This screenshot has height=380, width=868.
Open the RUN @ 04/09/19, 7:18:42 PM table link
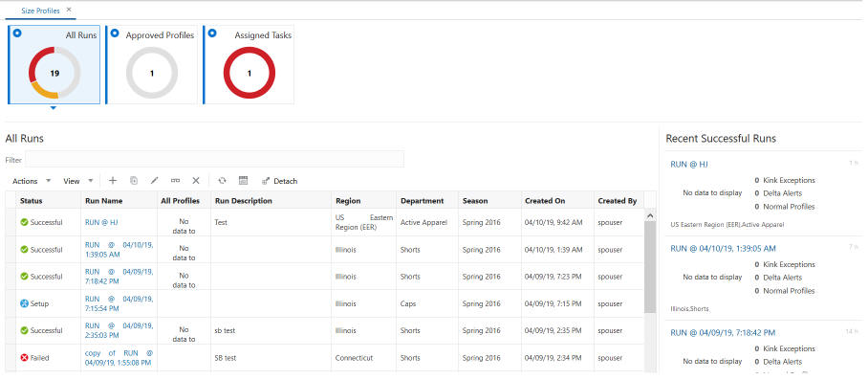click(119, 277)
